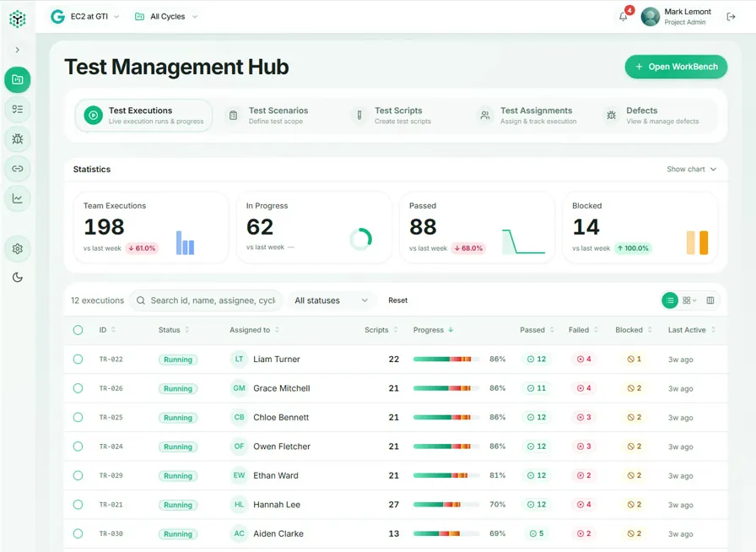756x552 pixels.
Task: Open the column layout icon
Action: [710, 300]
